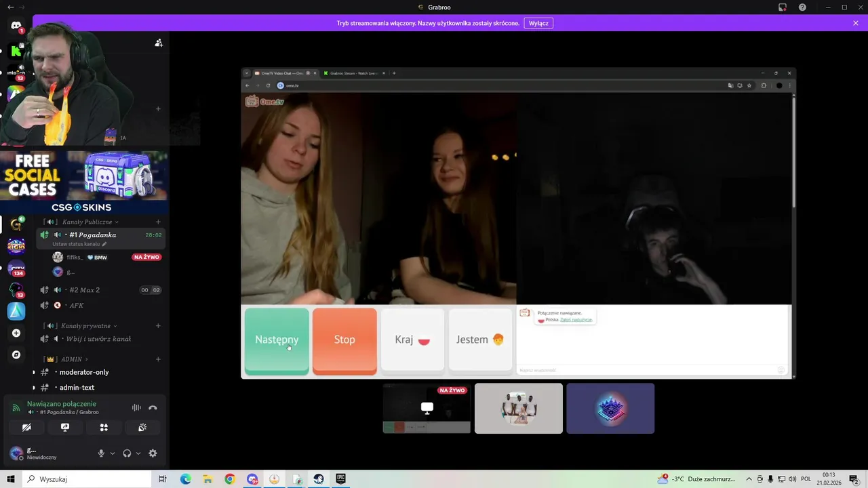868x488 pixels.
Task: Open the blue triangle server icon
Action: tap(16, 311)
